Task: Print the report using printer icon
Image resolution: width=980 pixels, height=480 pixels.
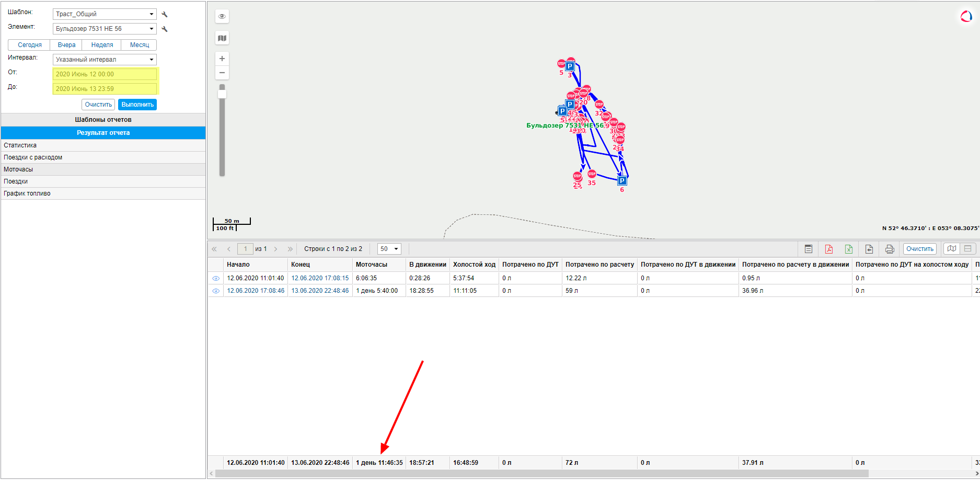Action: pos(889,249)
